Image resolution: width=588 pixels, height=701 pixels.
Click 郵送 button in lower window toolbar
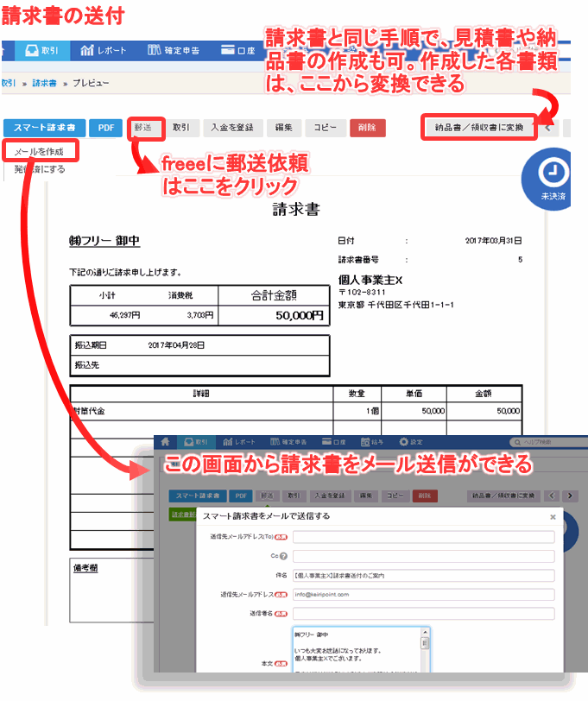pos(267,496)
